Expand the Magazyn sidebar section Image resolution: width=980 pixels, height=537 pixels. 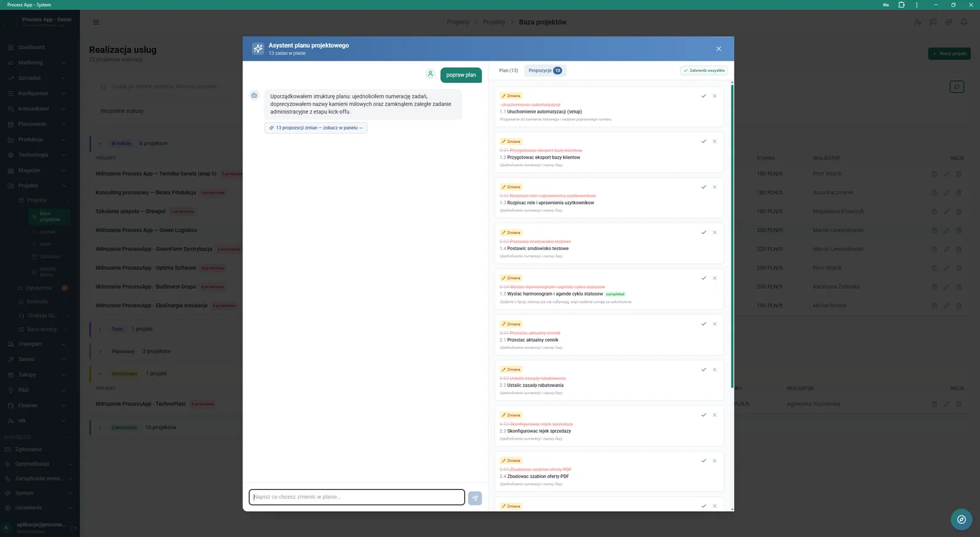tap(37, 170)
